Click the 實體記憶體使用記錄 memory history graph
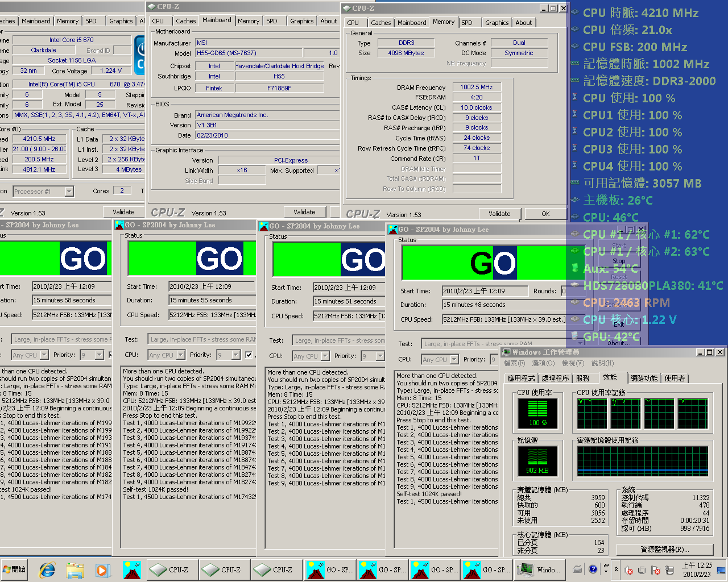Image resolution: width=728 pixels, height=582 pixels. 643,461
